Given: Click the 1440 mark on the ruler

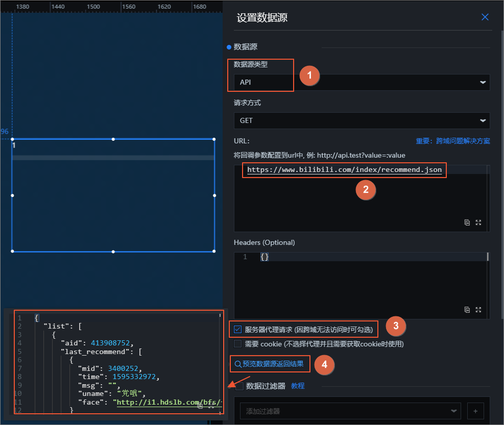Looking at the screenshot, I should point(58,7).
